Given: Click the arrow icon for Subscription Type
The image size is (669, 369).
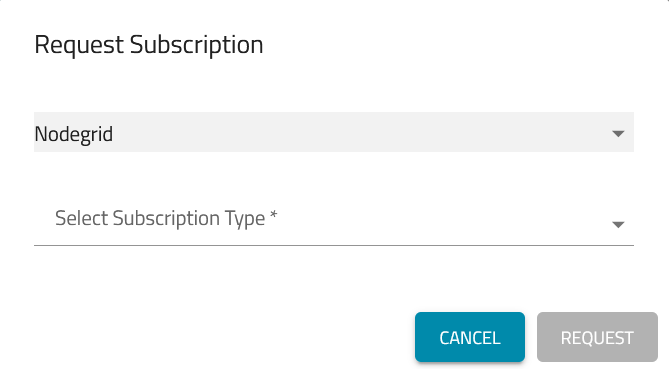Looking at the screenshot, I should point(618,224).
